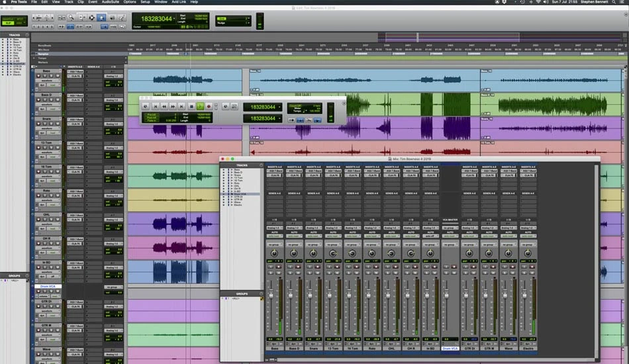
Task: Click the Bass channel CLA-76 insert in Mix window
Action: click(x=275, y=175)
